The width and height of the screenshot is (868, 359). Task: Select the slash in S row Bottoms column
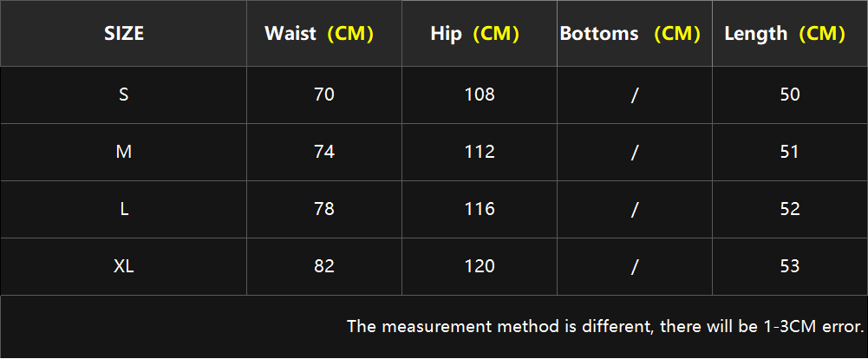click(635, 95)
